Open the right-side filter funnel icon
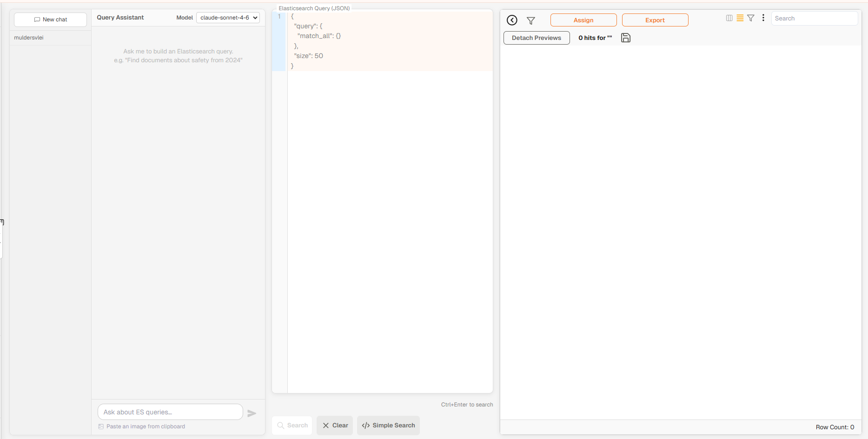Screen dimensions: 868x439 pos(751,18)
